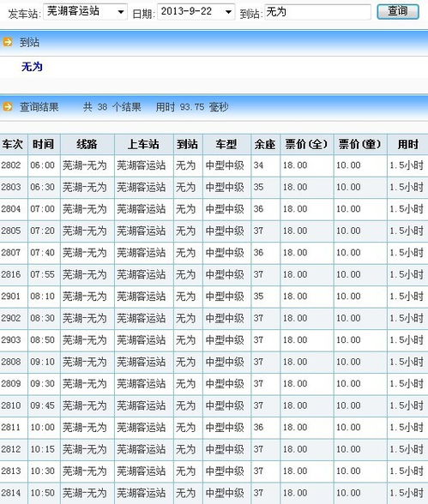This screenshot has height=504, width=428.
Task: Click 芜湖-无为 route in row 2803
Action: [85, 187]
